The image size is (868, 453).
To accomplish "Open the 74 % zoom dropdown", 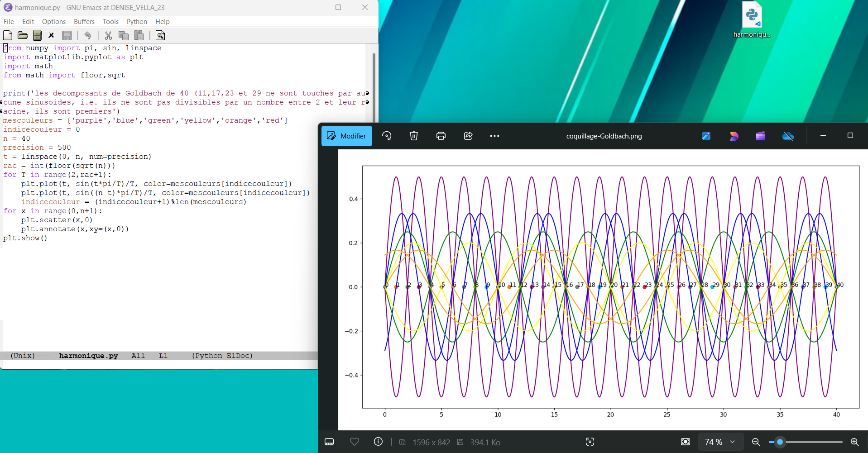I will coord(719,442).
